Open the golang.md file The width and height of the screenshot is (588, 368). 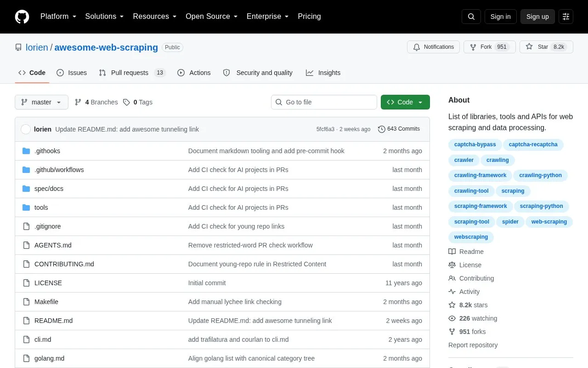pyautogui.click(x=49, y=358)
